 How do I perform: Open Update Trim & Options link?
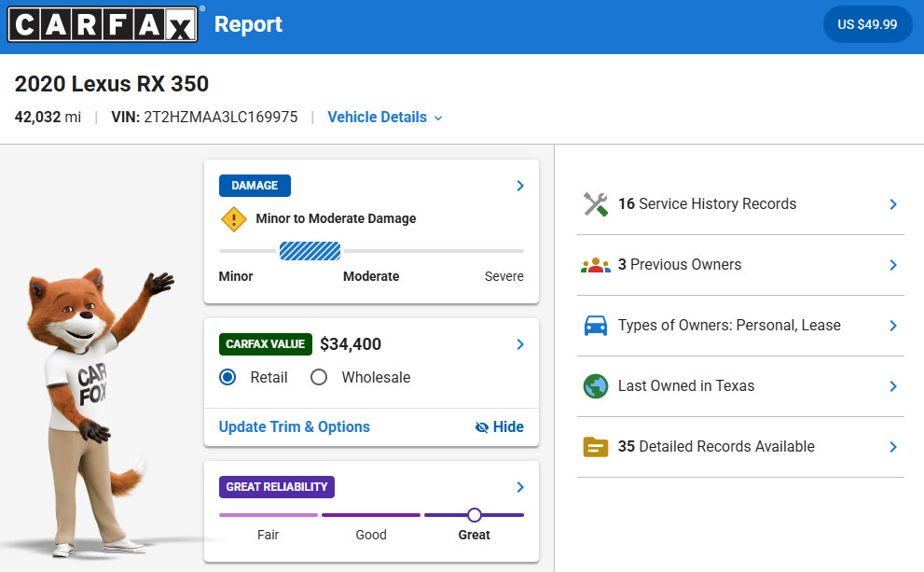click(x=294, y=426)
